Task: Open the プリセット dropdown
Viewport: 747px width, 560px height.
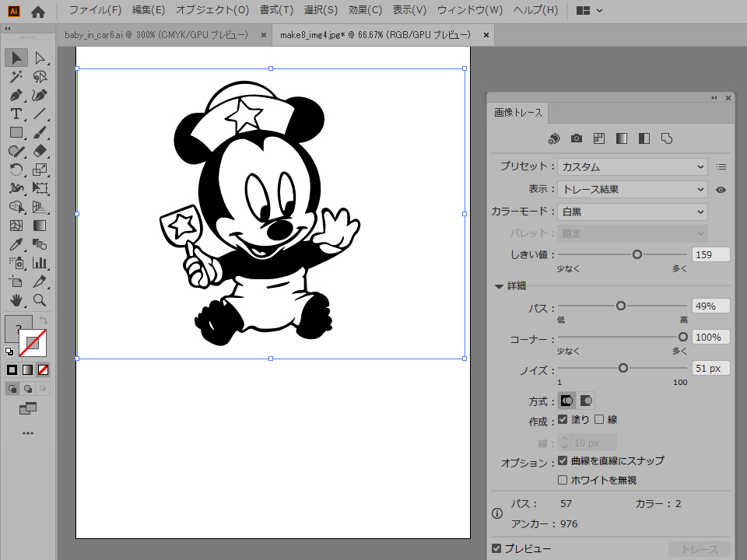Action: coord(632,166)
